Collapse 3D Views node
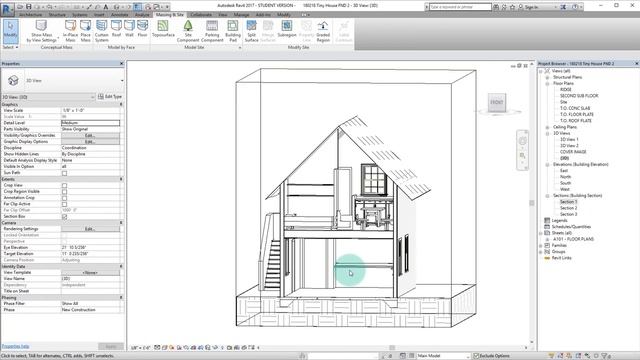Image resolution: width=640 pixels, height=360 pixels. coord(547,133)
